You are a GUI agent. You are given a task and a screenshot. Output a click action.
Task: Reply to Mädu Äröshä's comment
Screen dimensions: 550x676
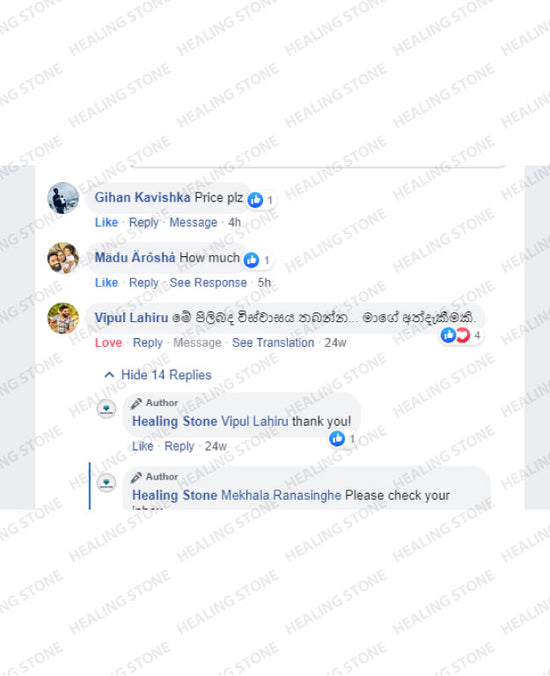[x=144, y=282]
